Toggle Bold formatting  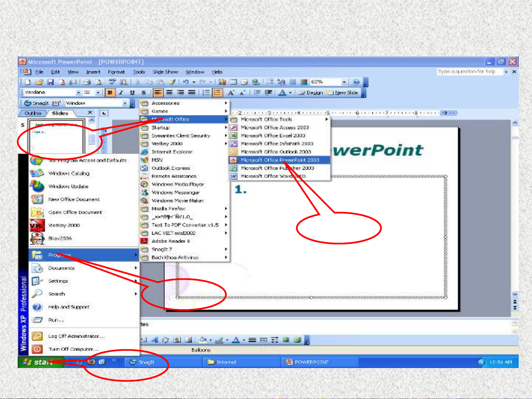pos(110,93)
